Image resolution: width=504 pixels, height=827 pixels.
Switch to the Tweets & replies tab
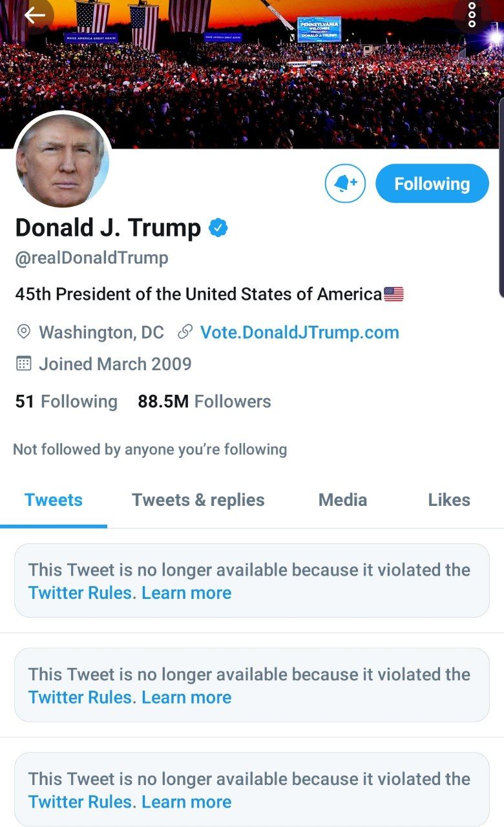click(198, 500)
